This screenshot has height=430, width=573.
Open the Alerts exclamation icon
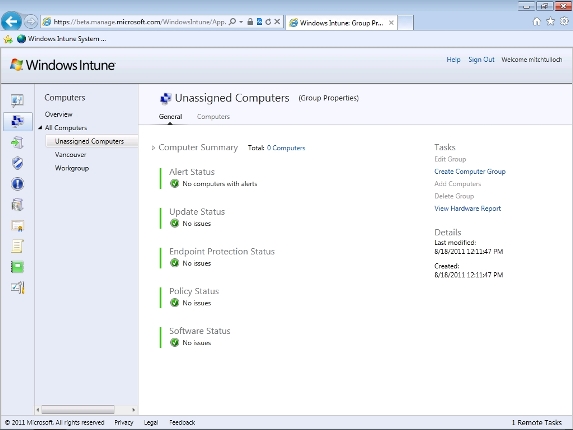point(17,184)
